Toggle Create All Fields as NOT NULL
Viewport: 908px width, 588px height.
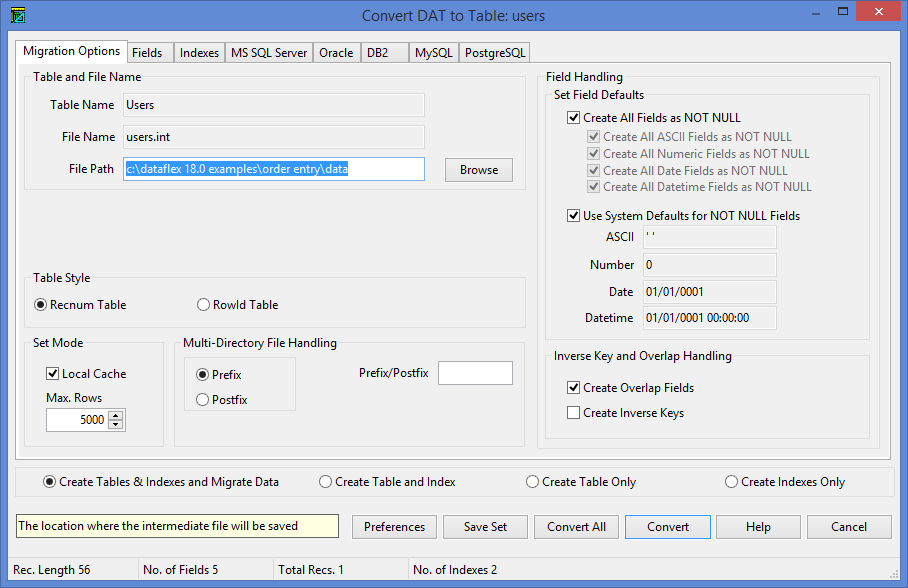pos(574,118)
